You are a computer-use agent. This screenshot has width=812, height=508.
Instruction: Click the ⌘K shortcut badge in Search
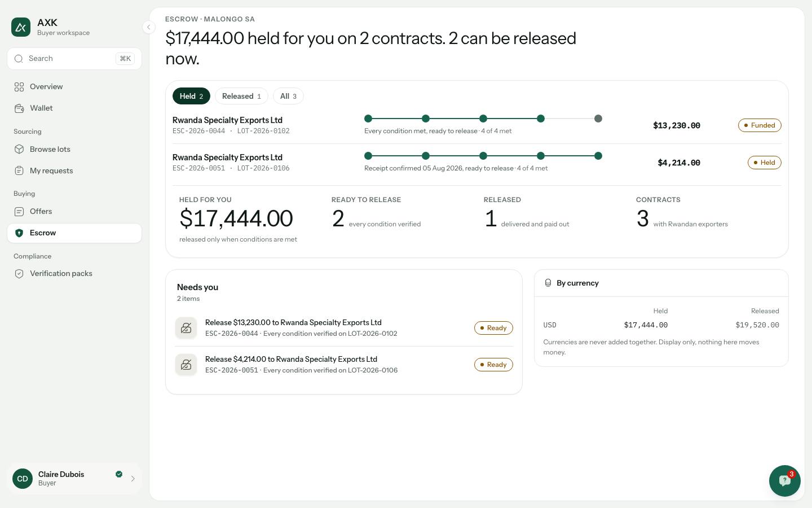(125, 59)
